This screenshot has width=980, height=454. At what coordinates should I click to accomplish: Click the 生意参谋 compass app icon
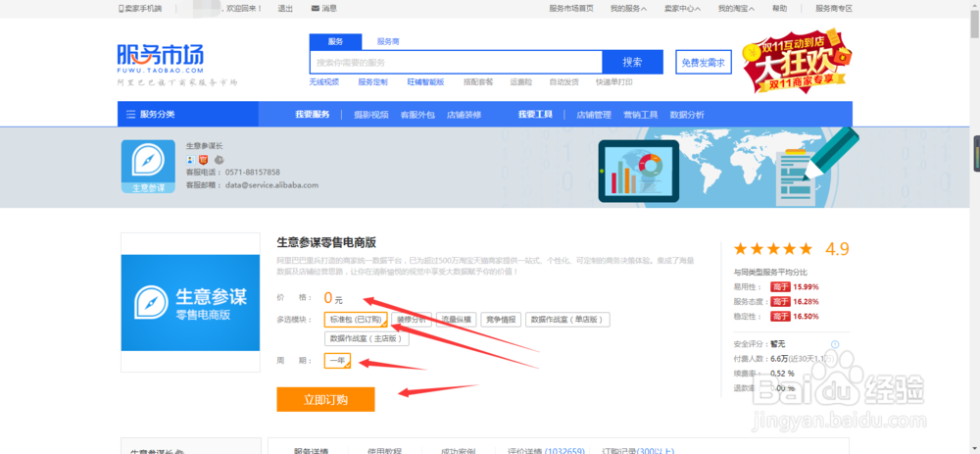pos(149,167)
